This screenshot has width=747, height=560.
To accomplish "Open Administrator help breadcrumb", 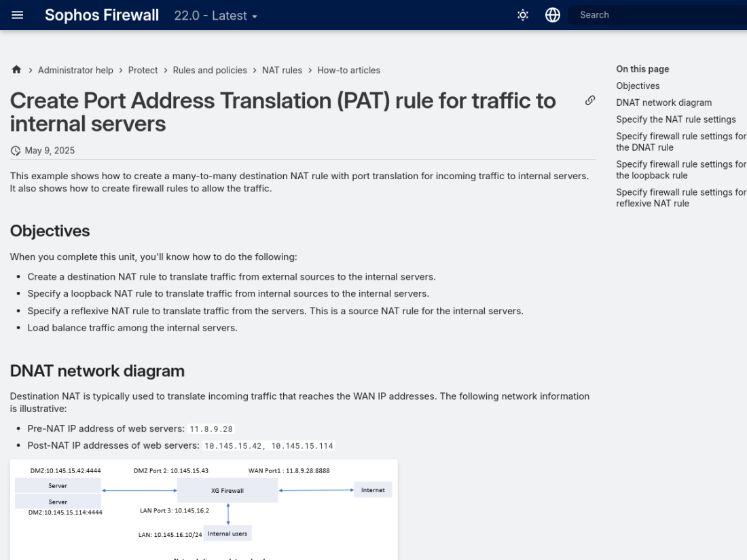I will pyautogui.click(x=75, y=70).
